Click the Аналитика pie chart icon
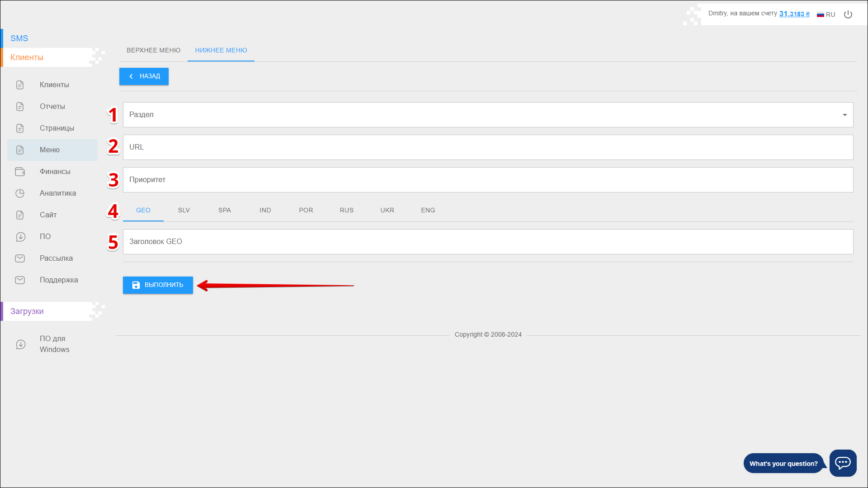This screenshot has height=488, width=868. [x=20, y=193]
